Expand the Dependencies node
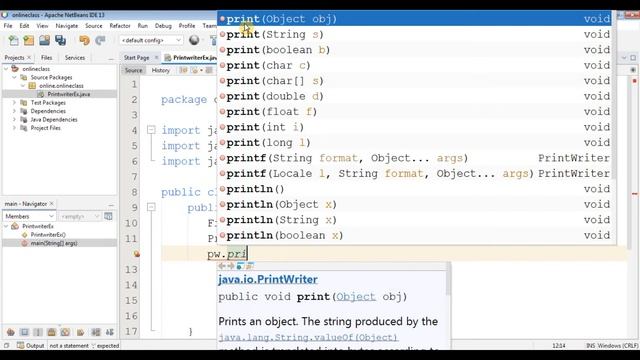640x360 pixels. coord(14,111)
